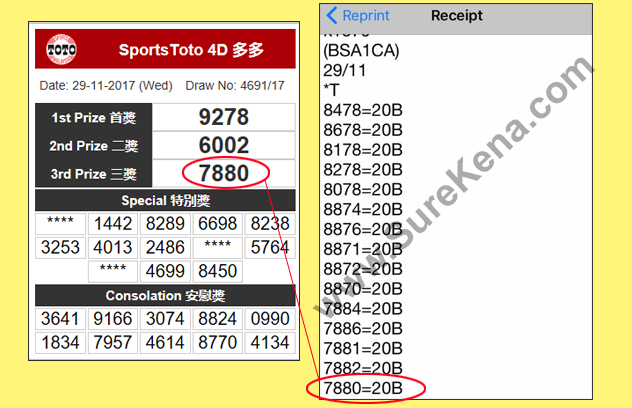Click the Receipt title in header
Image resolution: width=632 pixels, height=408 pixels.
tap(457, 16)
